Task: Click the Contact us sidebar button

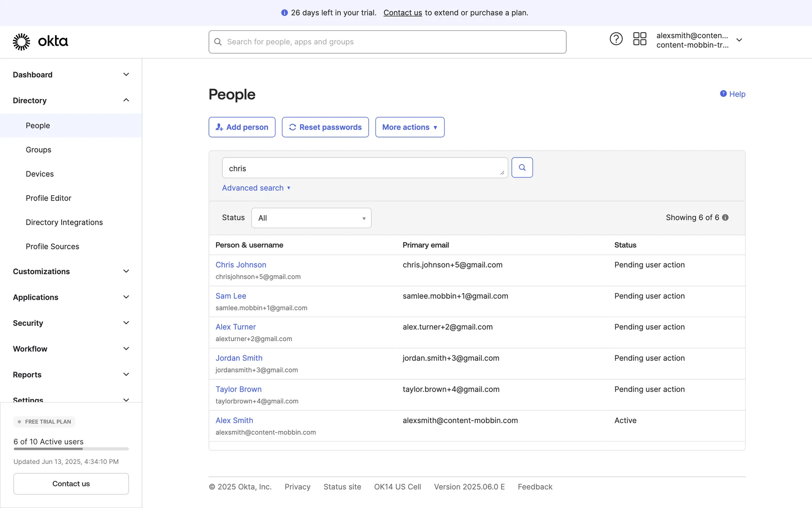Action: [x=71, y=483]
